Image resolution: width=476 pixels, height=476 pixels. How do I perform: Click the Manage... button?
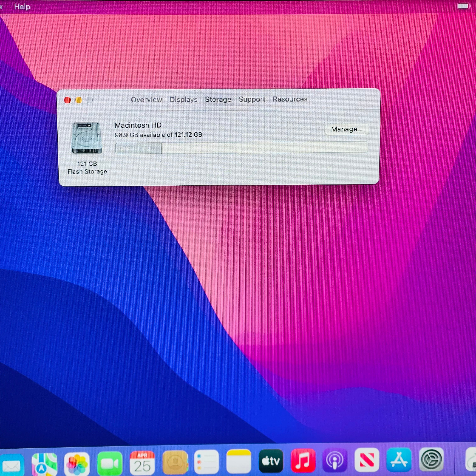[347, 129]
